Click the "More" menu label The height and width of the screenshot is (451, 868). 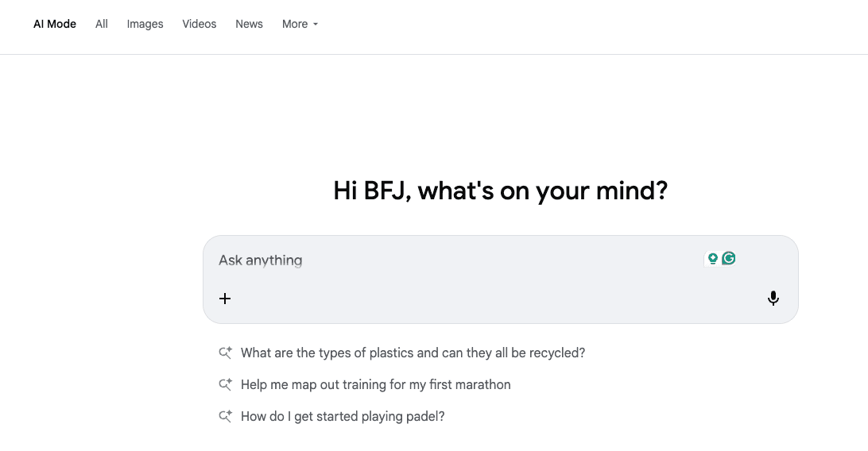[x=294, y=24]
